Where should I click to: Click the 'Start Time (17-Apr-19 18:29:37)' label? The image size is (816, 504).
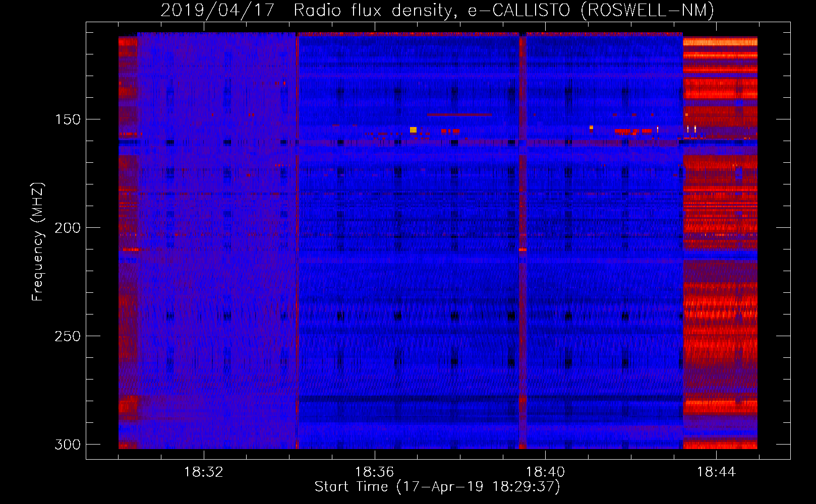coord(437,487)
